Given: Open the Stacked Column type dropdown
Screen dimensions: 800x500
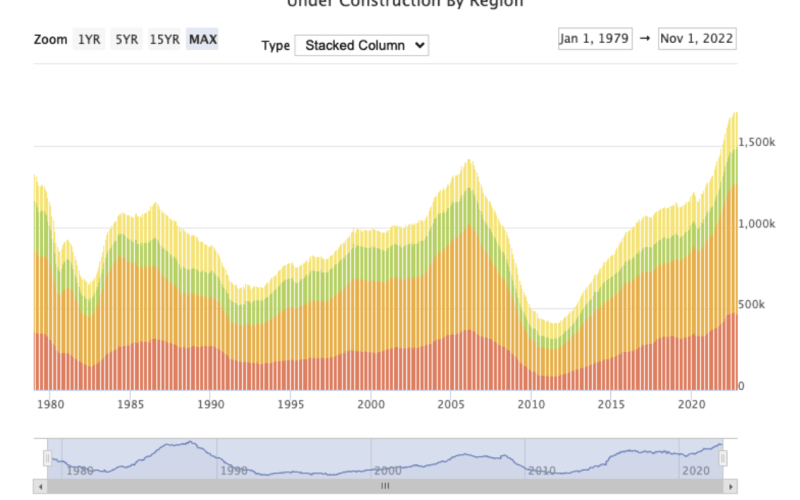Looking at the screenshot, I should [361, 46].
